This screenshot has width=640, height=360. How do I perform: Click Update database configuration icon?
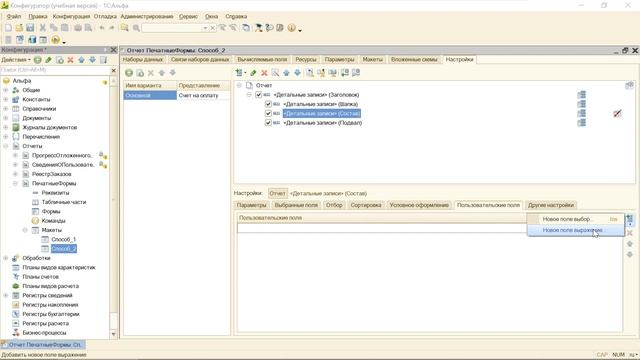point(32,40)
